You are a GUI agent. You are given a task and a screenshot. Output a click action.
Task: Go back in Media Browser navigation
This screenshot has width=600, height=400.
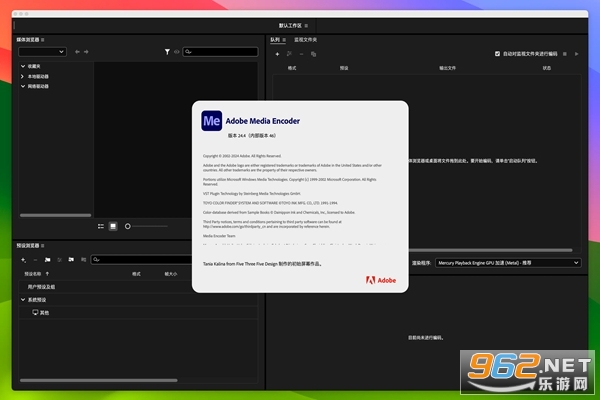click(x=77, y=52)
